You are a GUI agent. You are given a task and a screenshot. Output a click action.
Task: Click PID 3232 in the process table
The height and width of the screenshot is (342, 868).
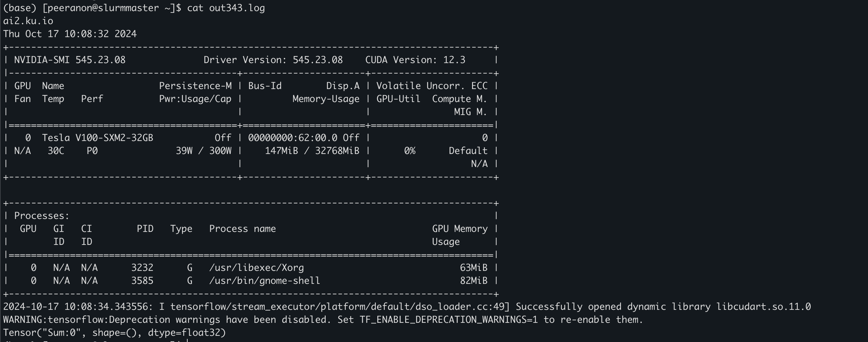[142, 267]
